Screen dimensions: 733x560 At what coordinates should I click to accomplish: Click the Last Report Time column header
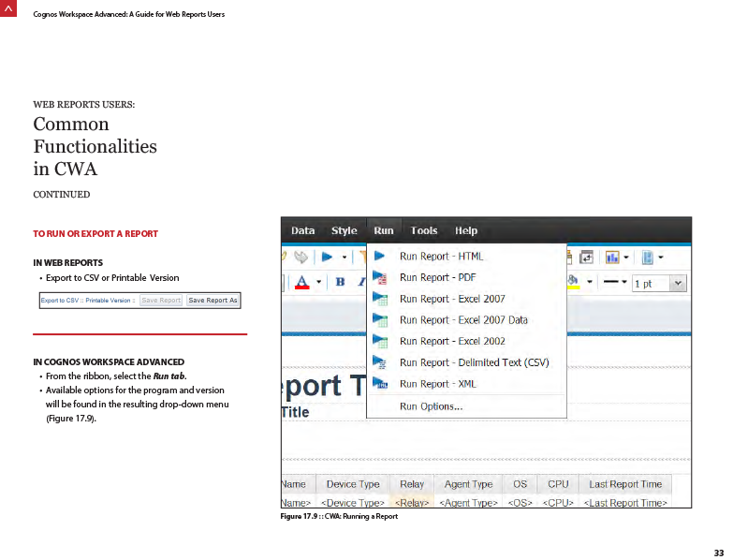coord(625,484)
